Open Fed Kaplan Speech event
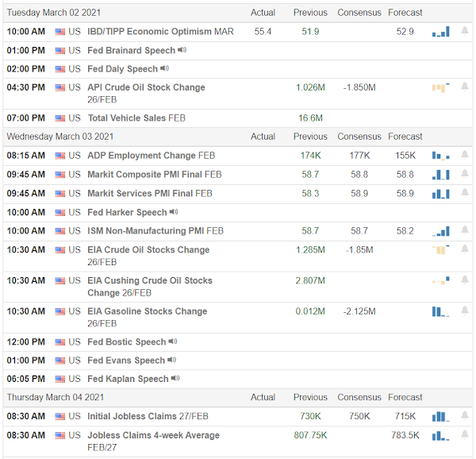The height and width of the screenshot is (459, 476). click(128, 379)
